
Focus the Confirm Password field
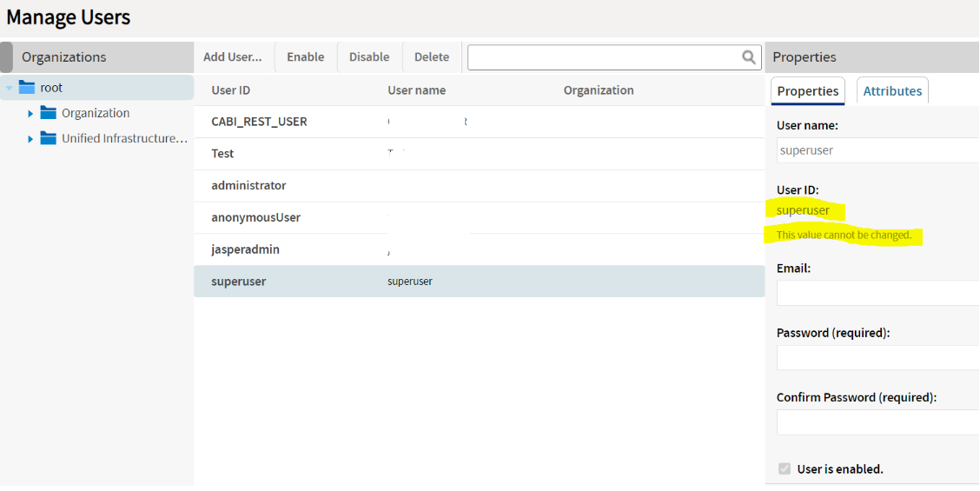click(877, 422)
